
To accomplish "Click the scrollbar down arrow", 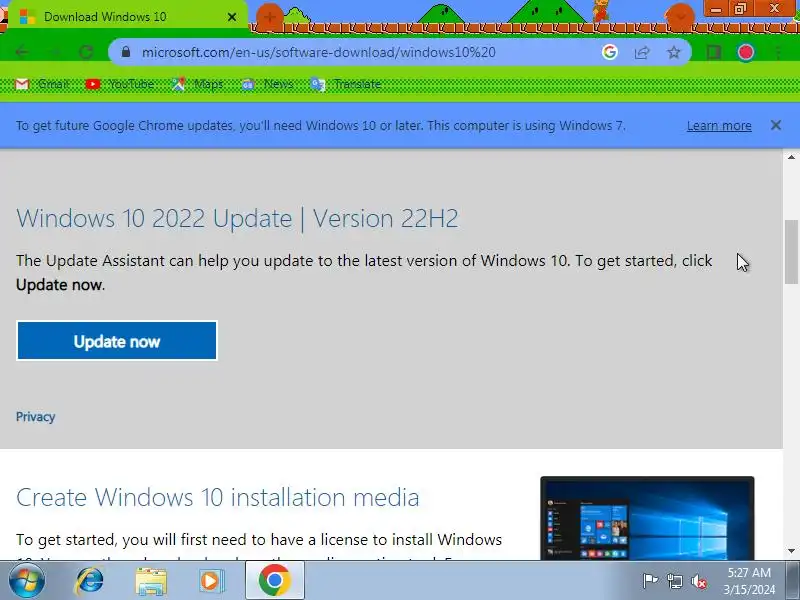I will pyautogui.click(x=791, y=551).
